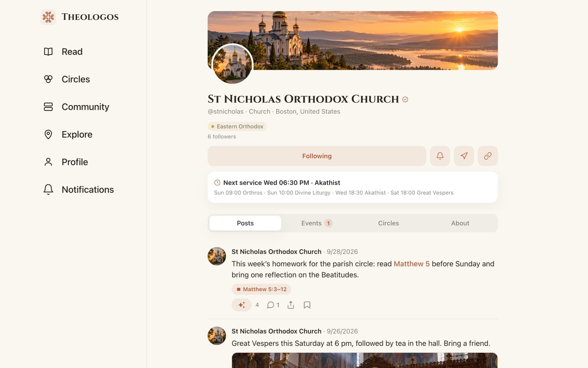Toggle the sparkle reaction on the homework post
The height and width of the screenshot is (368, 588).
point(241,305)
